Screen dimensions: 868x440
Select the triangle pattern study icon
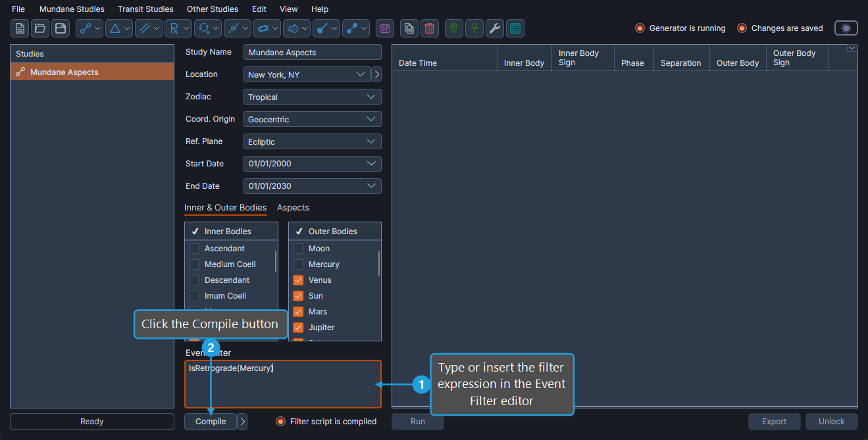[115, 28]
